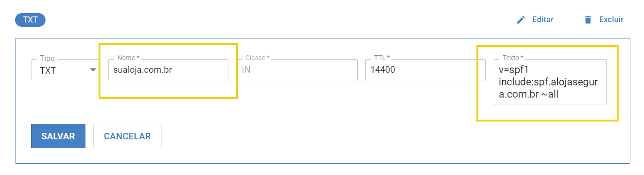Click inside the Texto SPF textarea
The image size is (644, 175).
[x=550, y=82]
